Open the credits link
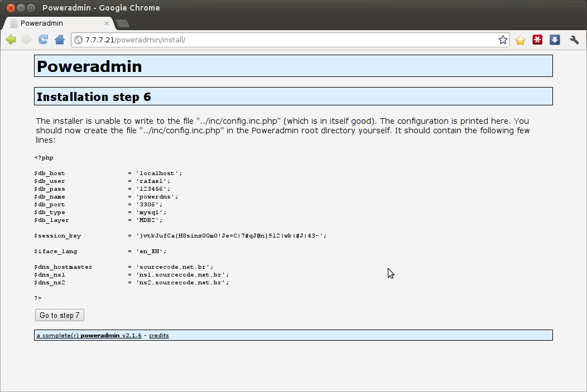This screenshot has height=392, width=587. (x=158, y=336)
